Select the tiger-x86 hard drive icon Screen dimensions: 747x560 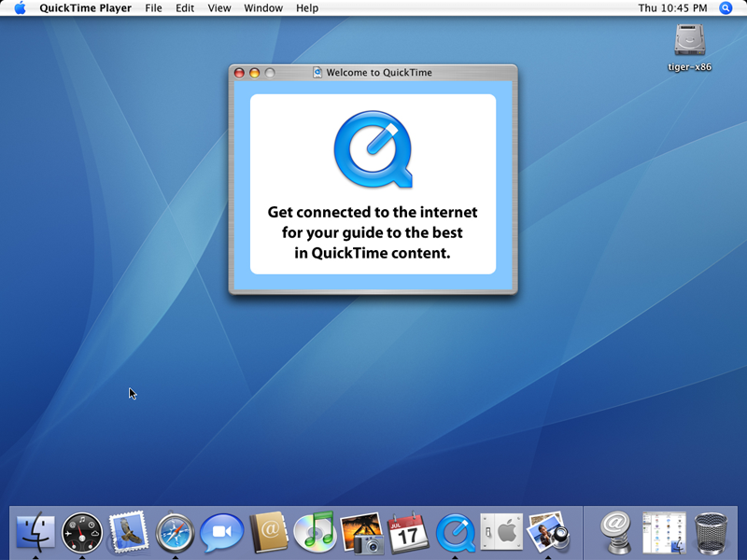[690, 41]
